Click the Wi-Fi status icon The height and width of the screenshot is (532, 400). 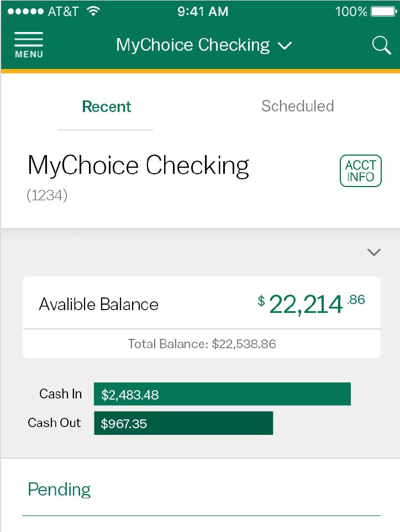click(94, 12)
